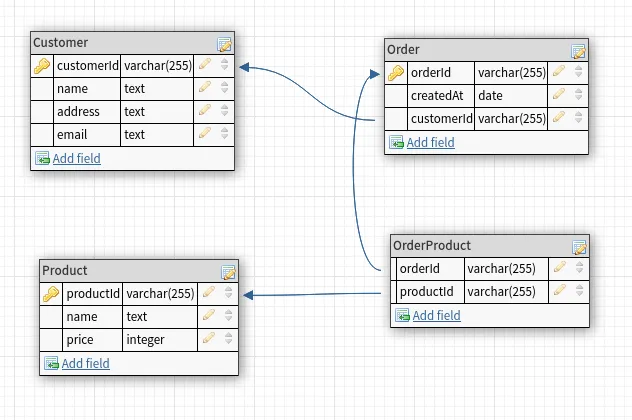This screenshot has width=632, height=420.
Task: Reorder the Order orderId field arrows
Action: pos(578,72)
